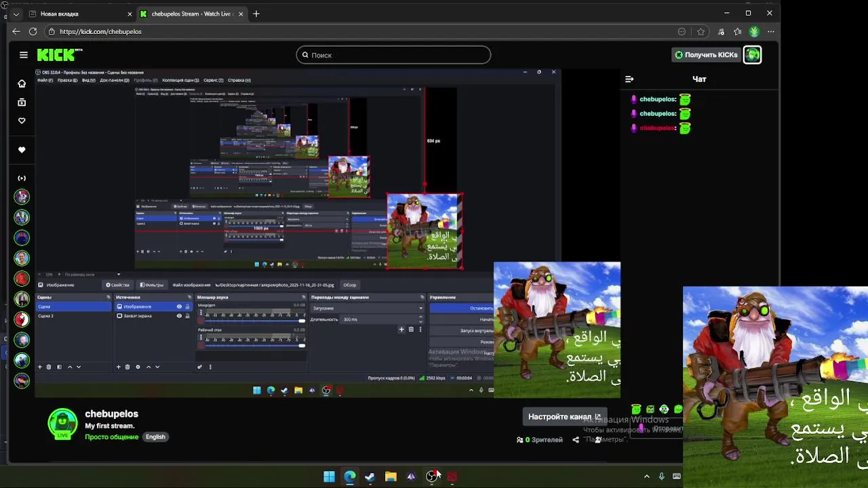This screenshot has width=868, height=488.
Task: Open File Explorer from the taskbar
Action: 391,476
